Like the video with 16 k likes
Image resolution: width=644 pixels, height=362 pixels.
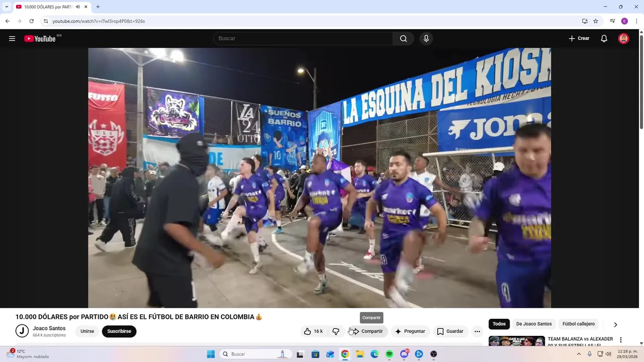313,331
